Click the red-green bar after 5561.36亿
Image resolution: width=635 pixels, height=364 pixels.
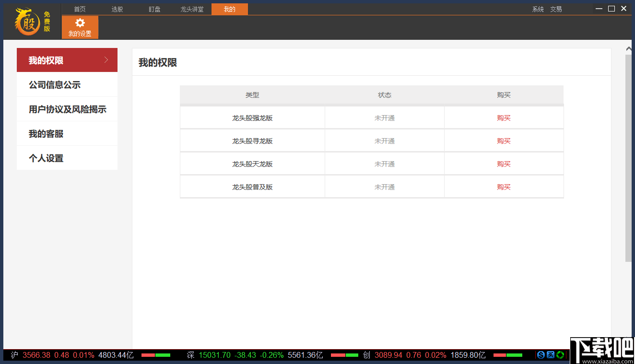[345, 355]
